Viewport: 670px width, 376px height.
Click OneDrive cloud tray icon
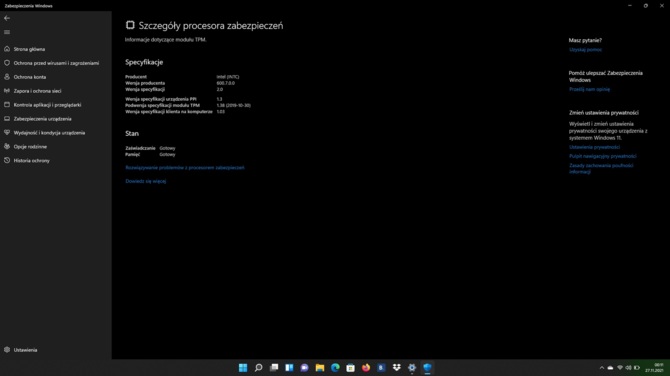(x=610, y=368)
